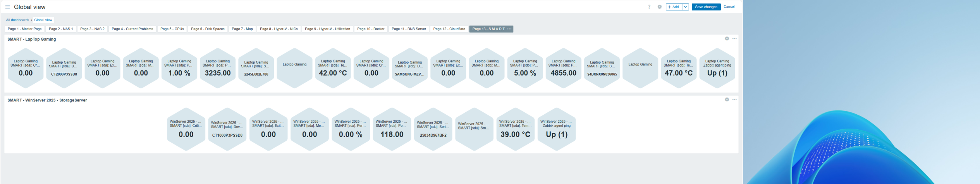
Task: Open the hamburger sidebar menu
Action: point(7,7)
